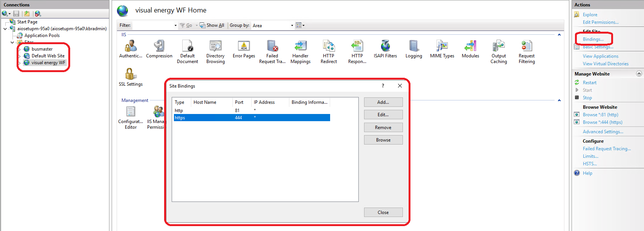Collapse the Manage Website section
The height and width of the screenshot is (231, 644).
click(x=639, y=74)
